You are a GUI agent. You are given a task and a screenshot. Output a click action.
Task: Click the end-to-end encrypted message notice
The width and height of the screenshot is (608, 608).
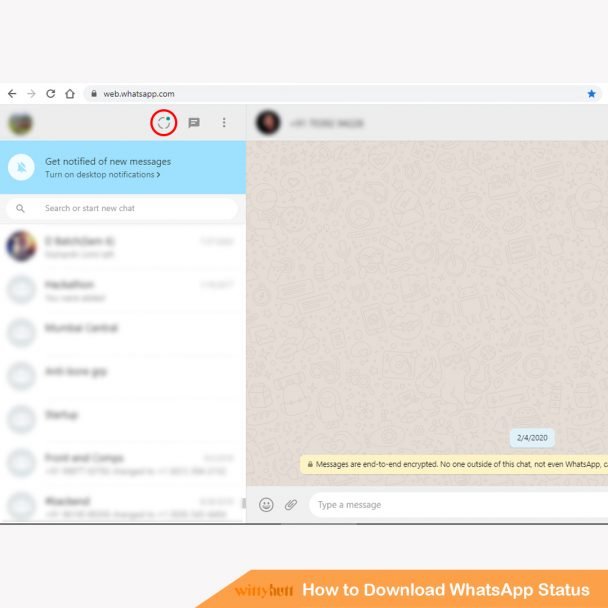click(x=455, y=464)
